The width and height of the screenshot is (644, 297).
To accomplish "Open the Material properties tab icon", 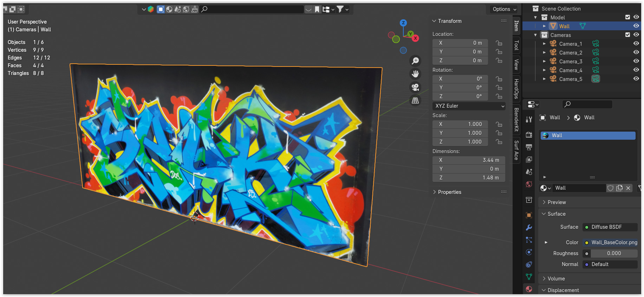I will [x=529, y=289].
